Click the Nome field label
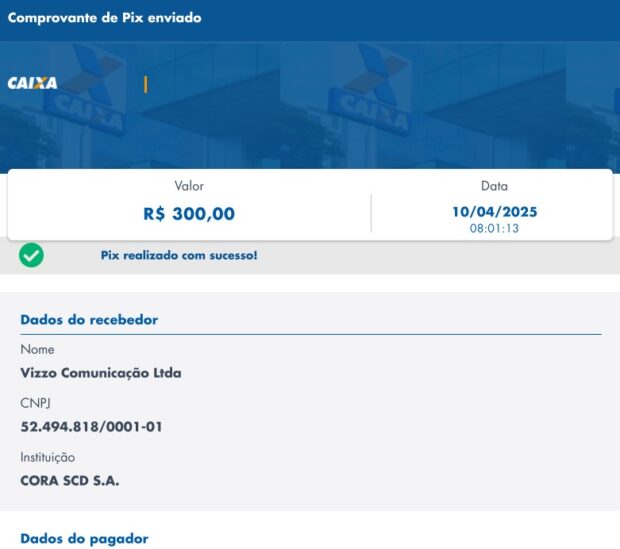 pos(37,349)
